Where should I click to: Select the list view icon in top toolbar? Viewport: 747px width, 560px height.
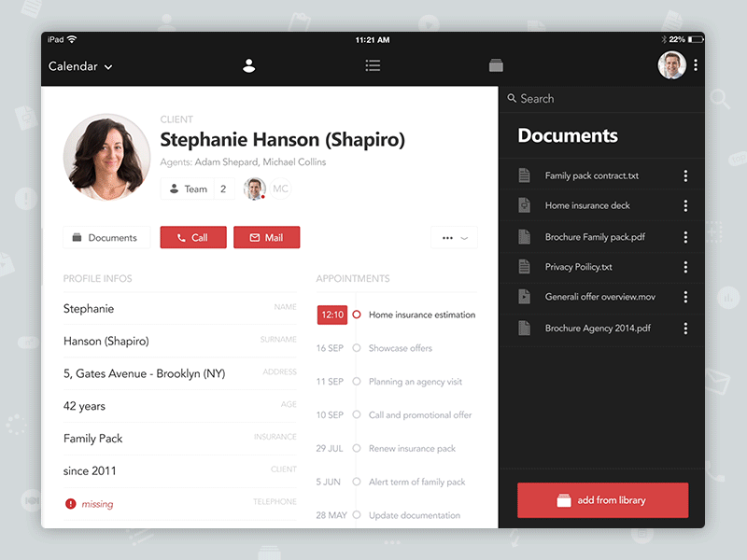373,65
